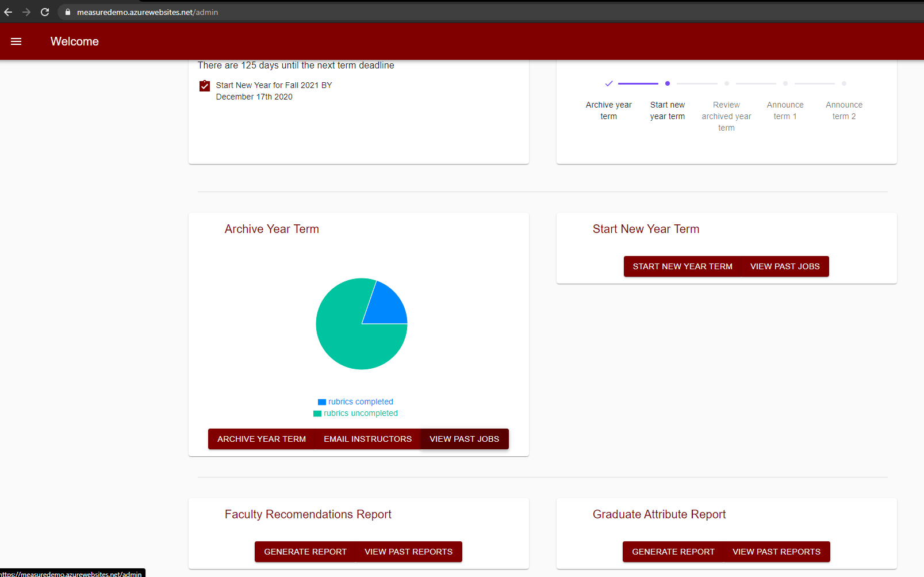This screenshot has height=577, width=924.
Task: Select the Announce term 2 step dot
Action: pos(844,83)
